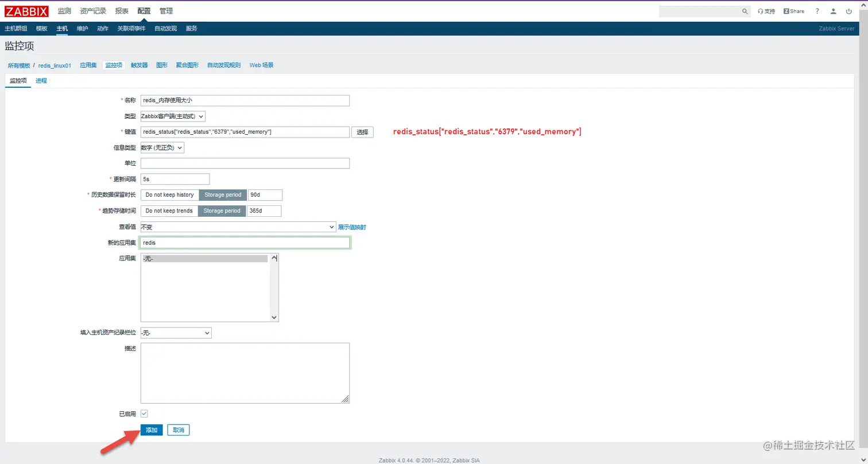Open the 所有模板 breadcrumb link
Image resolution: width=868 pixels, height=464 pixels.
click(x=19, y=65)
